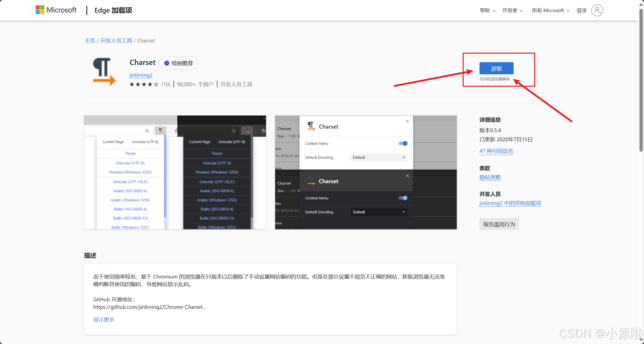The height and width of the screenshot is (344, 644).
Task: Close the light-theme Charset popup
Action: point(407,121)
